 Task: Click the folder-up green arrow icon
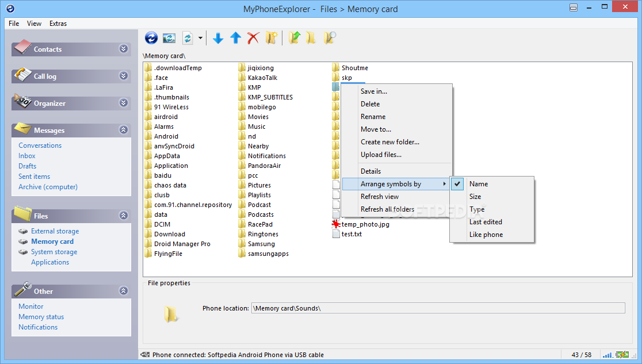294,38
